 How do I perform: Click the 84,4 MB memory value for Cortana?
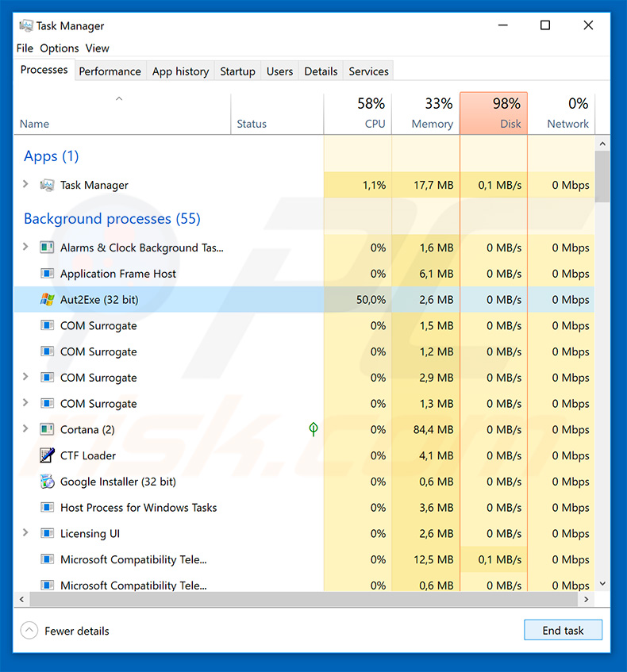tap(433, 429)
